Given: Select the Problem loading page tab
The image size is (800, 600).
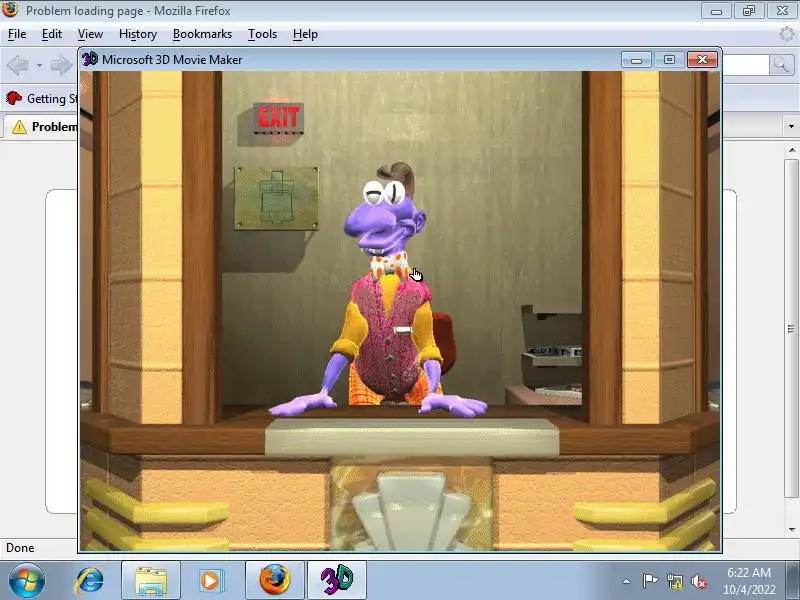Looking at the screenshot, I should (x=42, y=127).
